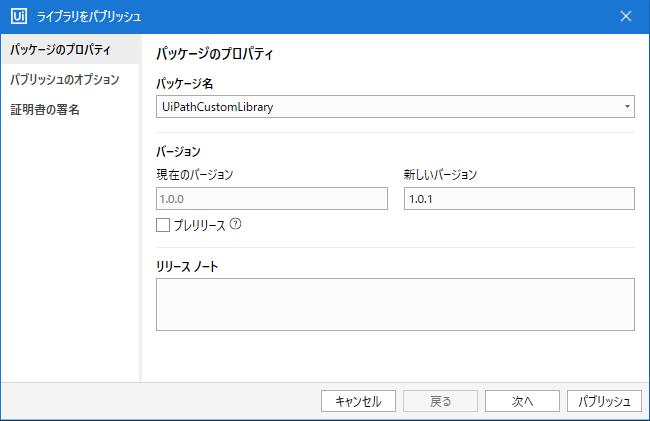Click the リリース ノート label

click(x=187, y=266)
